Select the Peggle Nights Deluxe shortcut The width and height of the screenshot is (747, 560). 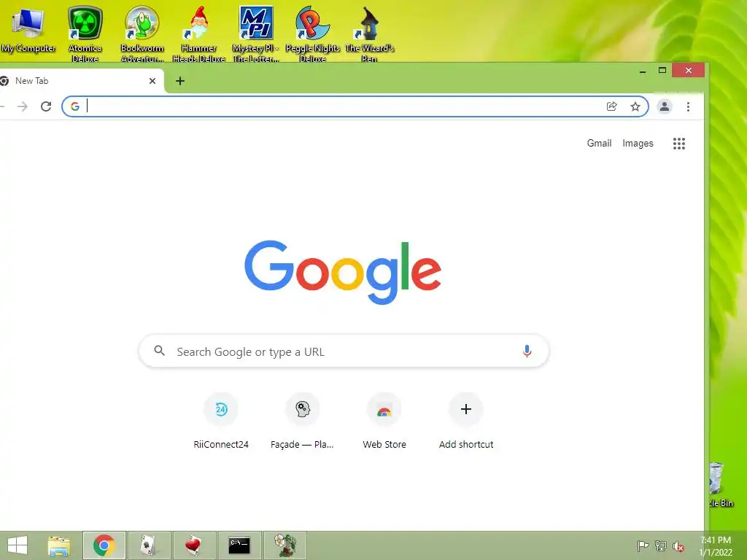[312, 34]
